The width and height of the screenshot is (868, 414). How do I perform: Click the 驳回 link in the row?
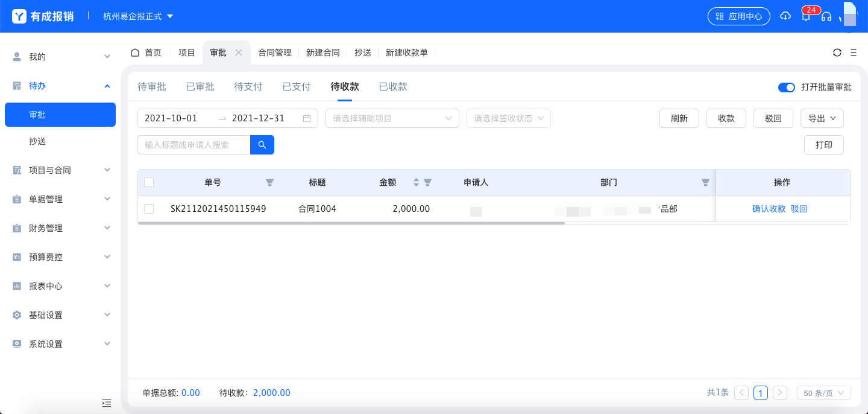point(799,209)
